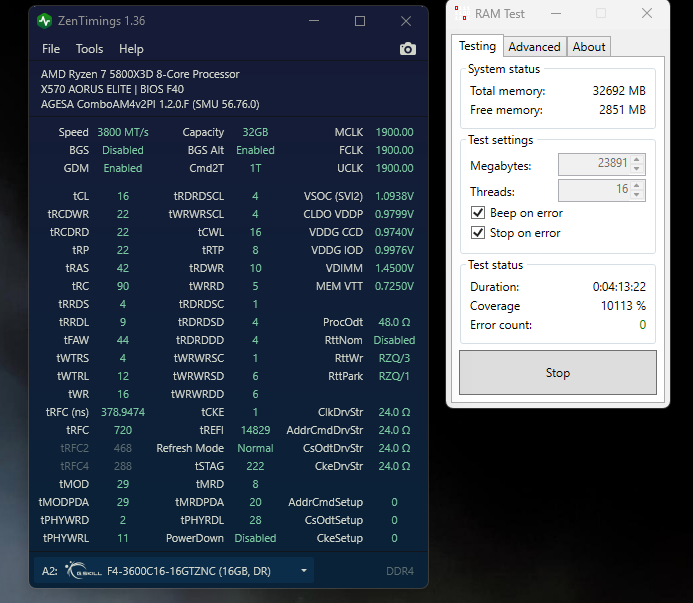Stop the running RAM test
The image size is (693, 603).
coord(558,373)
